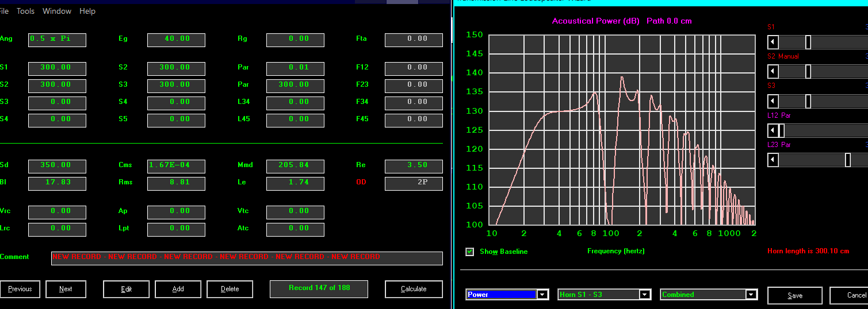Click the S3 field showing 0.00

58,103
